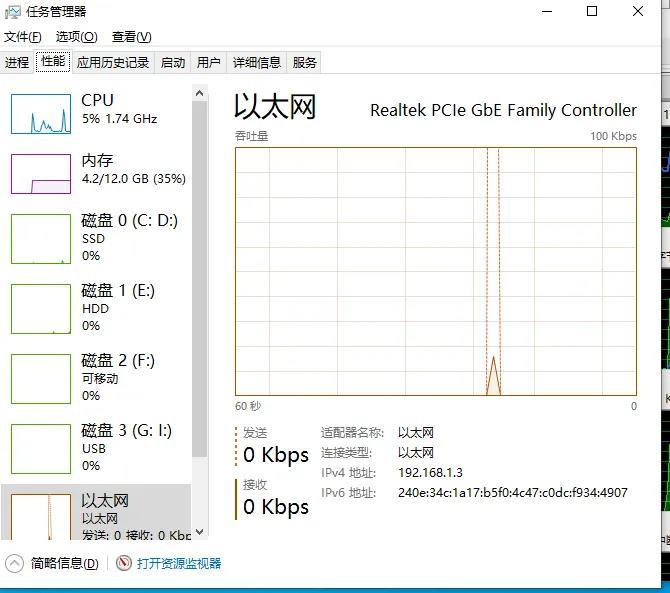Maximize the Task Manager window
The height and width of the screenshot is (593, 670).
coord(592,12)
